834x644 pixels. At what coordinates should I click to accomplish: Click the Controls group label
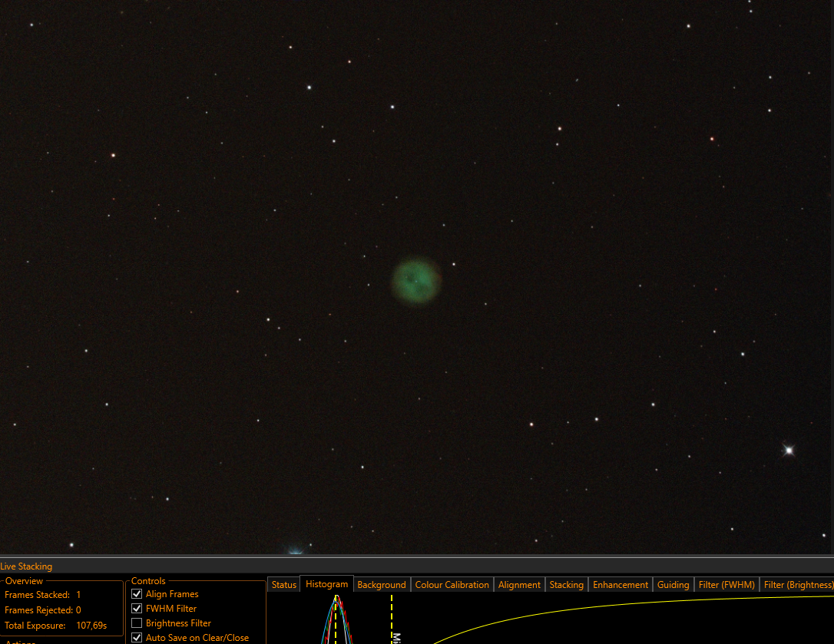148,581
